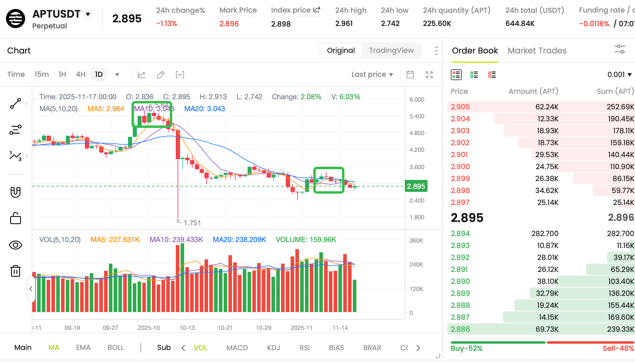Switch to the Market Trades tab
Image resolution: width=635 pixels, height=364 pixels.
click(537, 51)
